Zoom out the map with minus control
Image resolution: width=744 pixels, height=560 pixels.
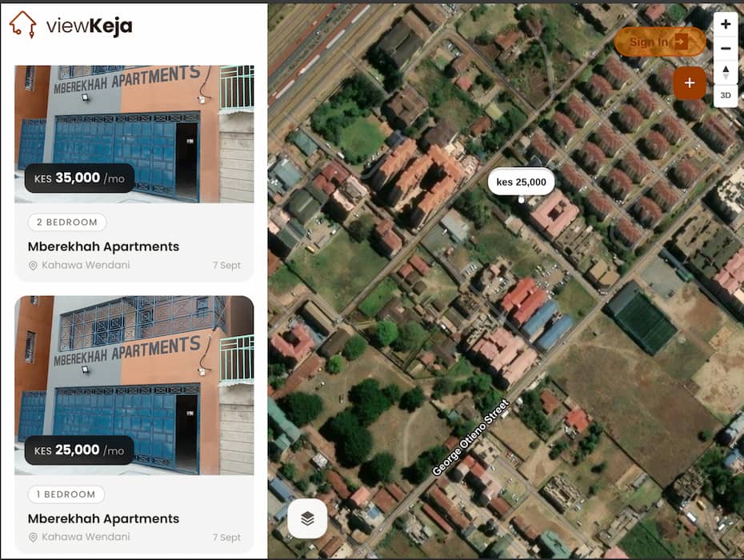click(725, 48)
